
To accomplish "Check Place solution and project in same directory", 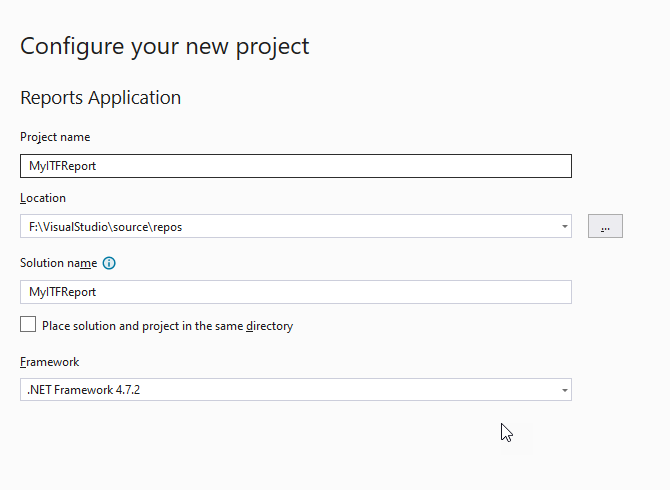I will 28,324.
